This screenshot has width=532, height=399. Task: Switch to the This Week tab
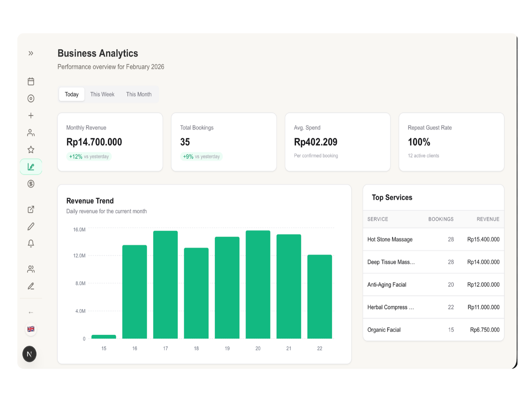click(x=102, y=95)
